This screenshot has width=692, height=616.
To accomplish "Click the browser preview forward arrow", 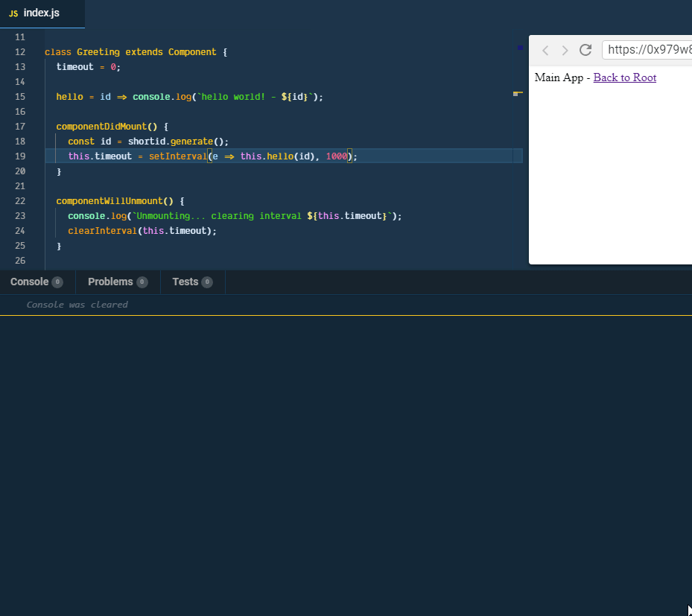I will 565,50.
